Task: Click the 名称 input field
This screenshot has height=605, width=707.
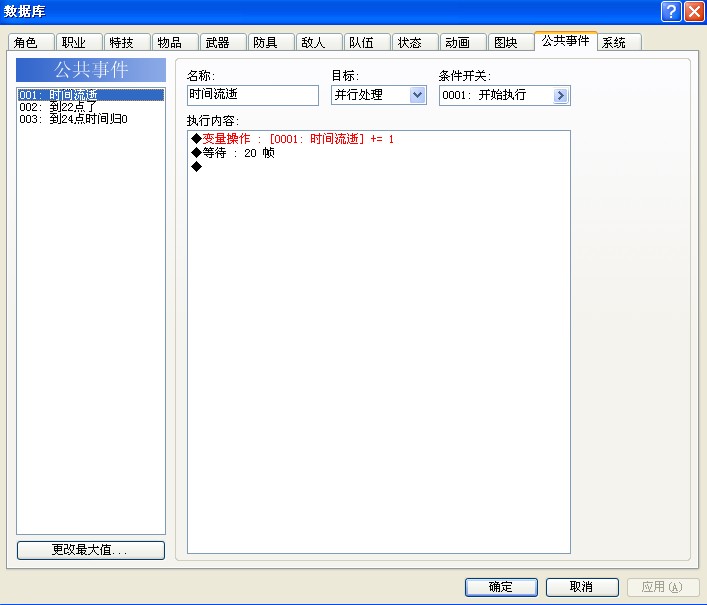Action: [x=252, y=95]
